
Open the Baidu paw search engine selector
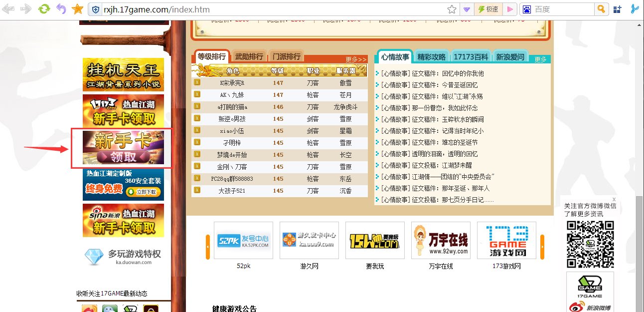tap(526, 9)
